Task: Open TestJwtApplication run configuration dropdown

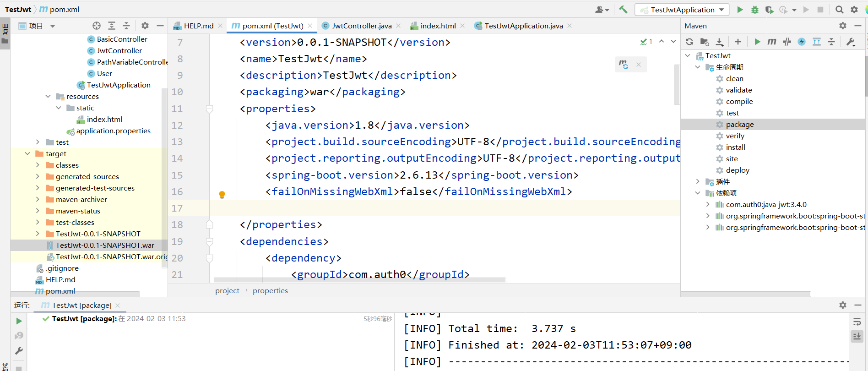Action: click(x=682, y=10)
